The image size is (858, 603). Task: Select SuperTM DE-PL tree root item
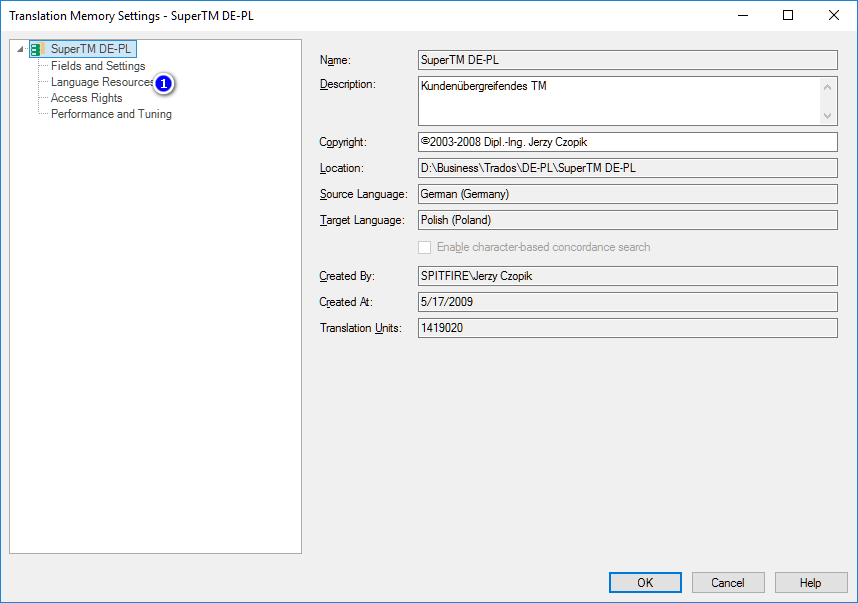[x=91, y=49]
